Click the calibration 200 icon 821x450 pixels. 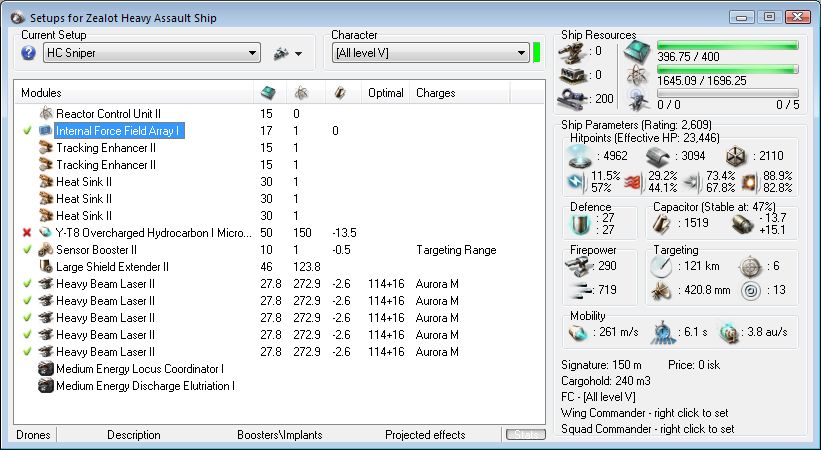571,99
